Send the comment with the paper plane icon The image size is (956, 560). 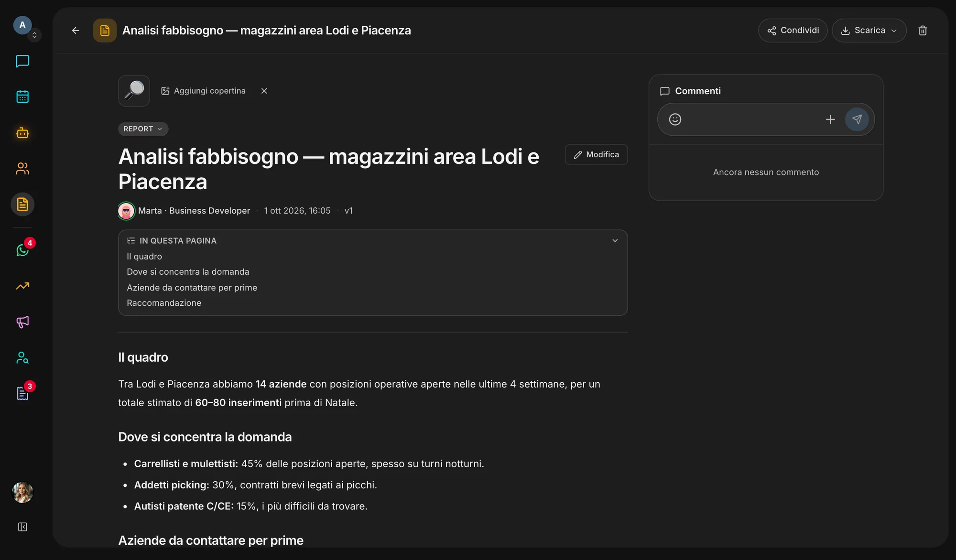pyautogui.click(x=857, y=119)
